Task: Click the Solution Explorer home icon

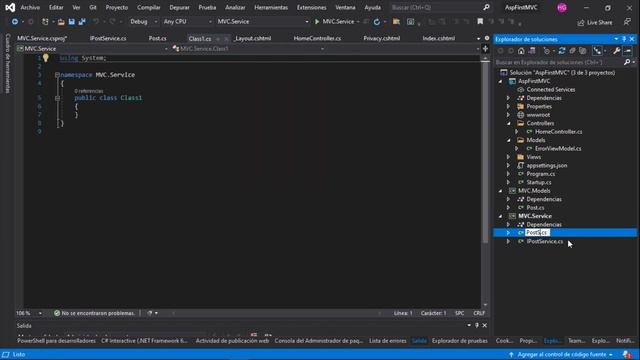Action: click(x=521, y=51)
